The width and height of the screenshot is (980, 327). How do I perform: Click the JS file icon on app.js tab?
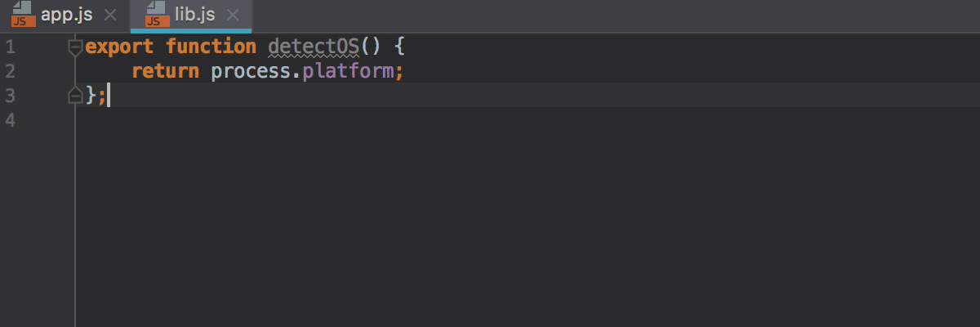coord(23,14)
